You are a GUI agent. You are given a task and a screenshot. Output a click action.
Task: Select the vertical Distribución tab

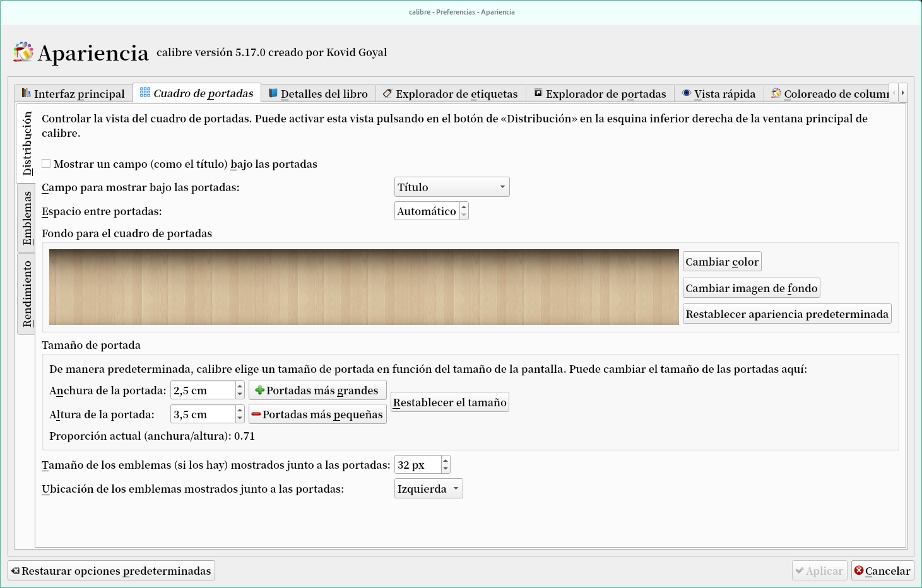point(26,143)
